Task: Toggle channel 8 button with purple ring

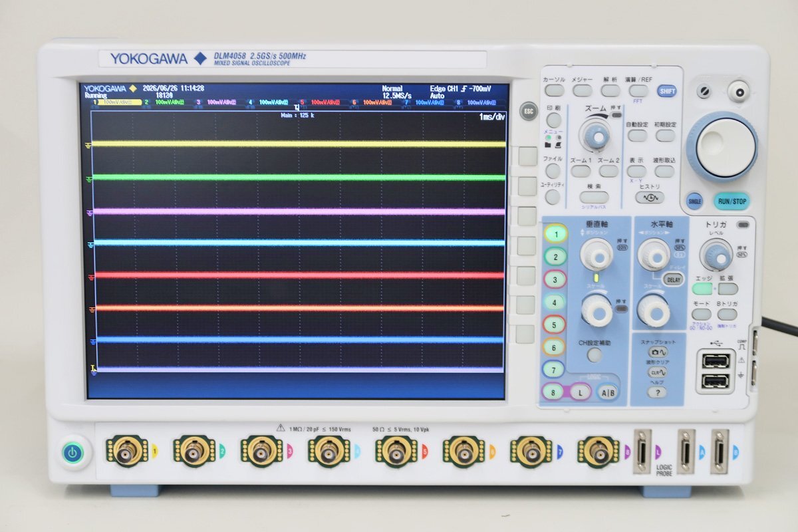Action: 553,392
